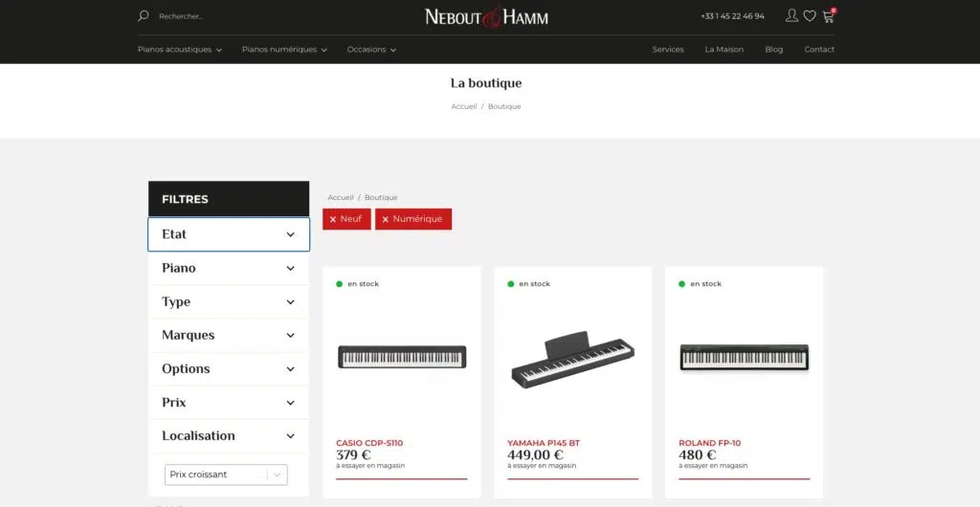Click the Yamaha P145 BT piano image

573,359
